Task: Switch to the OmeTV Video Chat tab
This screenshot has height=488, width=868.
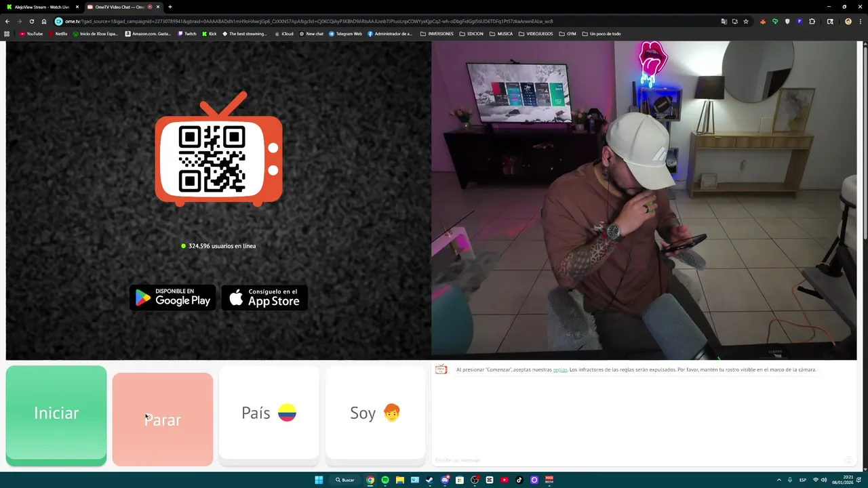Action: (123, 7)
